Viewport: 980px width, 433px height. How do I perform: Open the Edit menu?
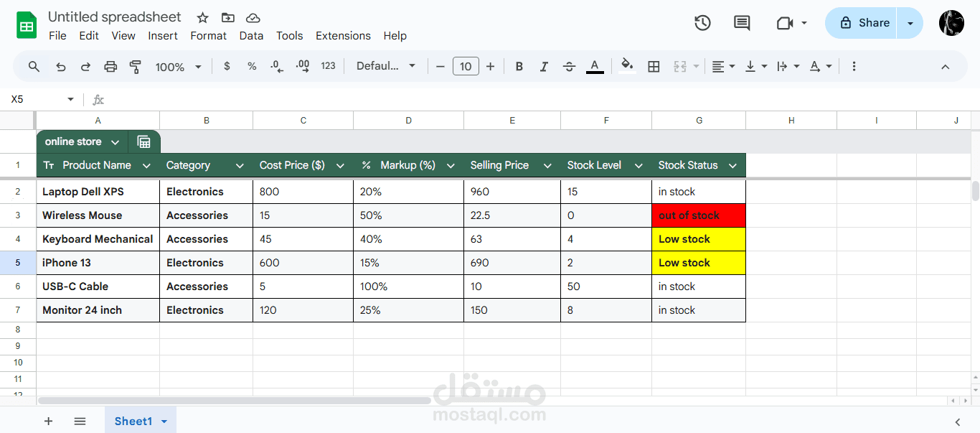pos(89,35)
